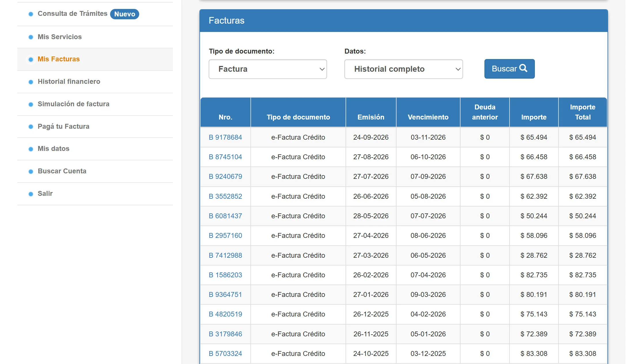Click due date 03-12-2025

click(428, 354)
